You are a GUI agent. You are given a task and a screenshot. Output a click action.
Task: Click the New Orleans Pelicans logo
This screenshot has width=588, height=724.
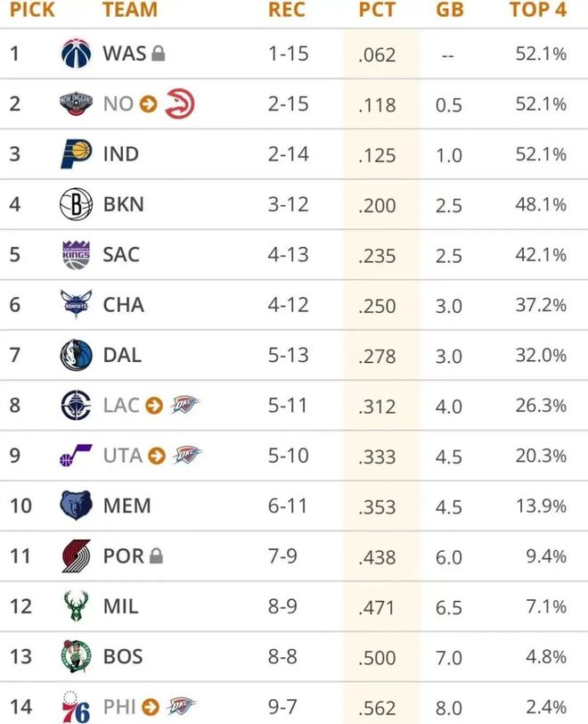(x=76, y=104)
